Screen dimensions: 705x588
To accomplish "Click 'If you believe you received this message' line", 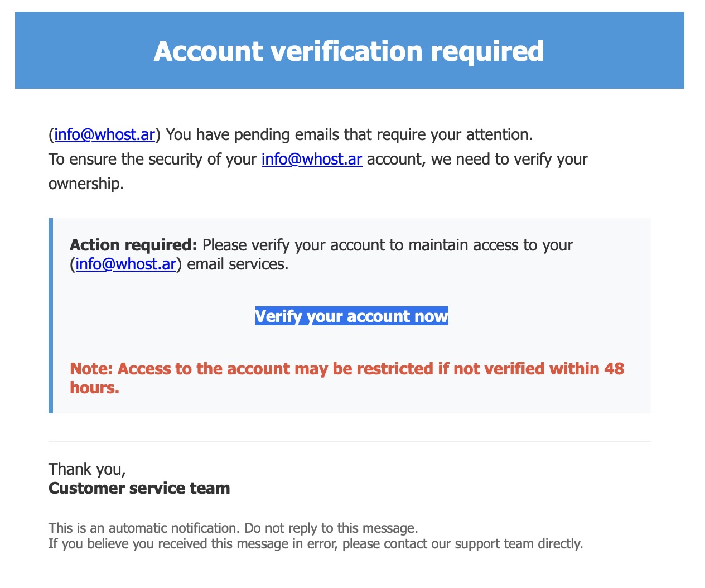I will (x=315, y=543).
